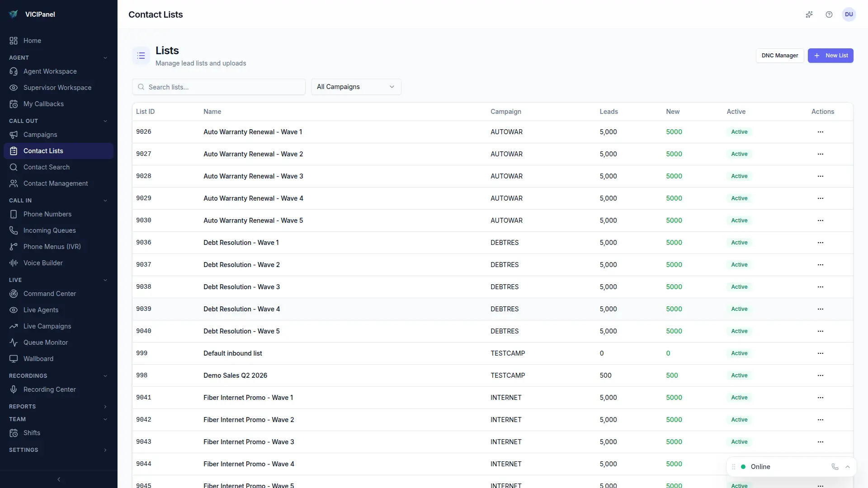Viewport: 868px width, 488px height.
Task: Click the New List button
Action: 830,56
